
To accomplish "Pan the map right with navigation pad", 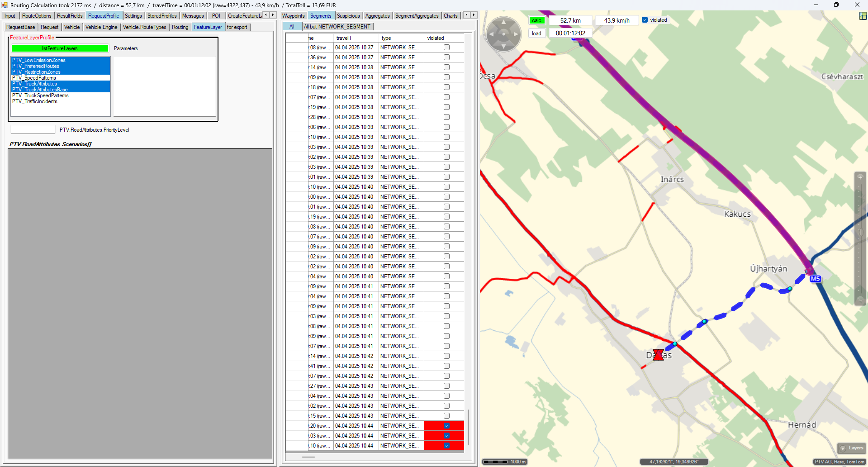I will click(516, 34).
